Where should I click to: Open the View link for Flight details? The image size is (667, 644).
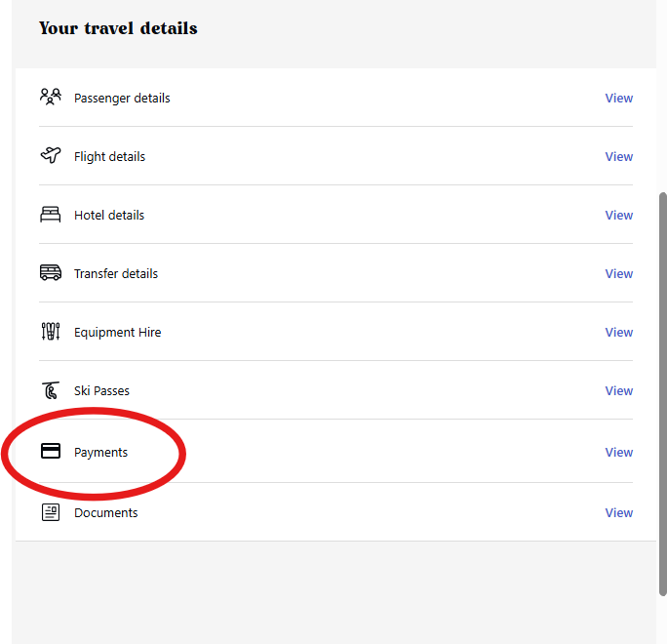click(x=619, y=157)
